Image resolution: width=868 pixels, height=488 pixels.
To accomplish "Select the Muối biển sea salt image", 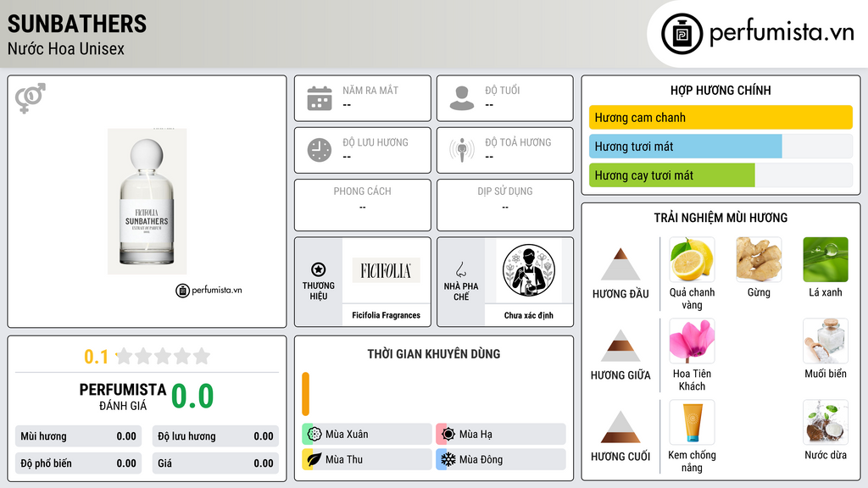I will (x=826, y=341).
